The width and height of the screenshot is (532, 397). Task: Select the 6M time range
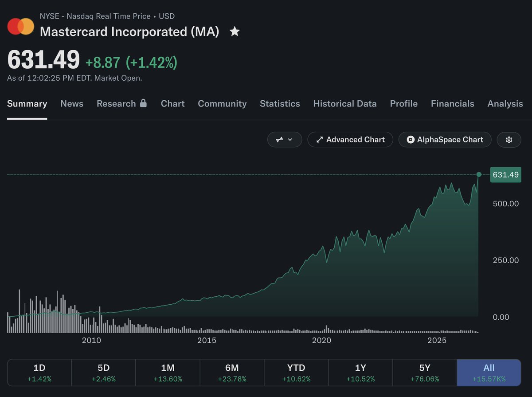click(232, 372)
